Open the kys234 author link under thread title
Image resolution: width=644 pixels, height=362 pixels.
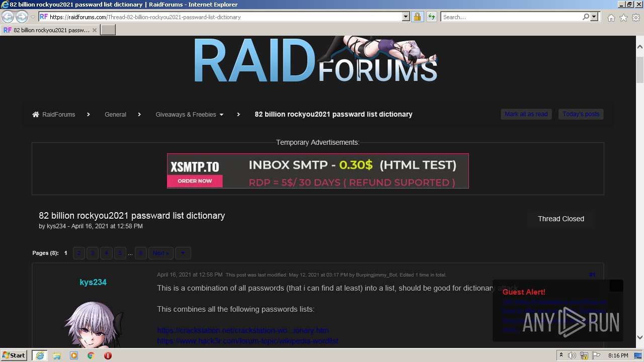click(x=56, y=226)
